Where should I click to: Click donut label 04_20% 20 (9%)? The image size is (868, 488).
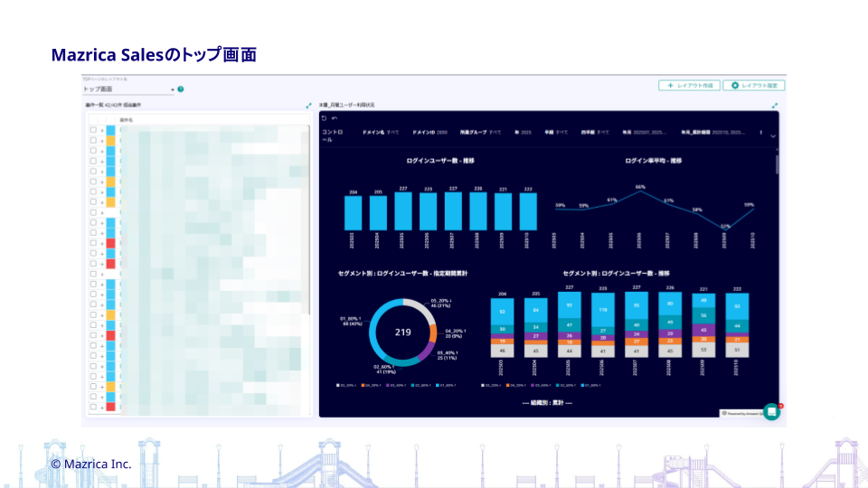coord(455,333)
